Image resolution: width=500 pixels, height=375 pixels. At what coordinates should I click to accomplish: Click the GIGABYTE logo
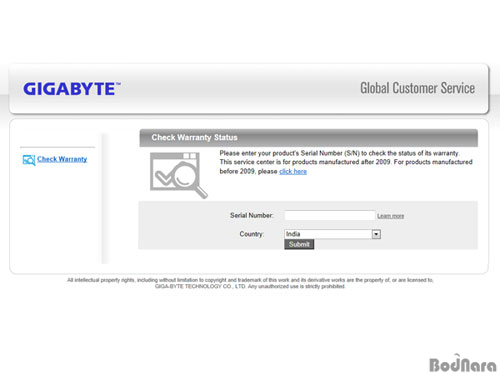72,89
